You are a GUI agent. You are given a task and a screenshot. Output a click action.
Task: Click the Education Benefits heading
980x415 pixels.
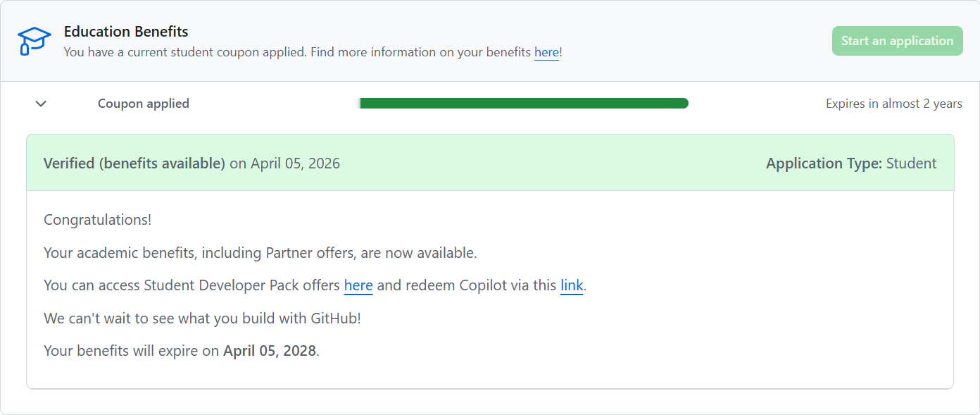[x=126, y=32]
